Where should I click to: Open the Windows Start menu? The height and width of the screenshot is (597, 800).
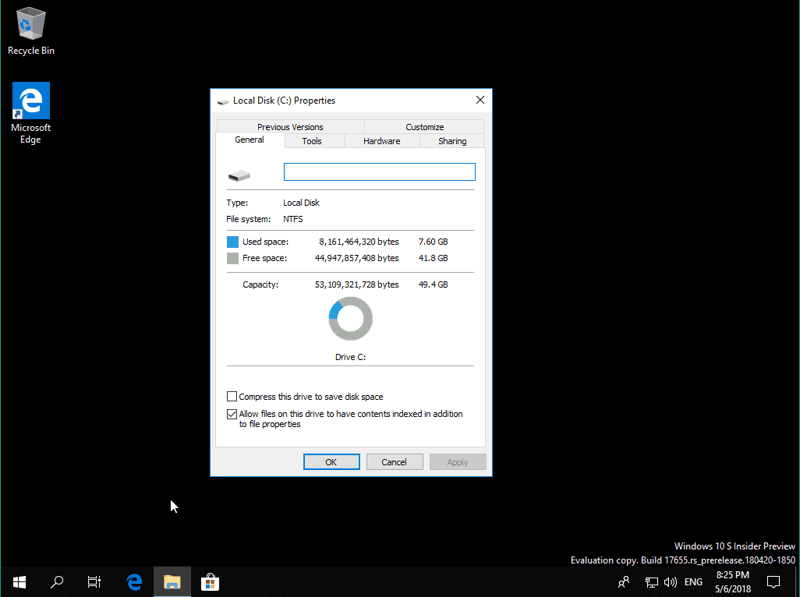(19, 582)
